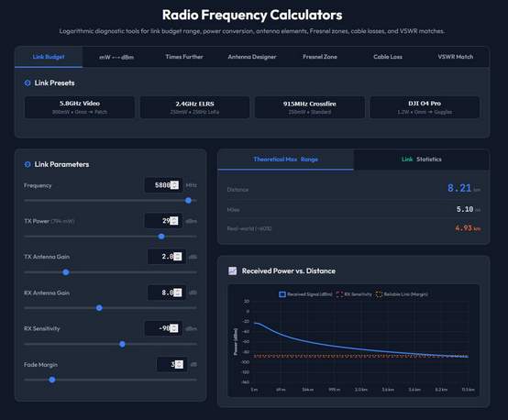This screenshot has height=420, width=508.
Task: Click the RX Sensitivity spinner arrows
Action: [174, 328]
